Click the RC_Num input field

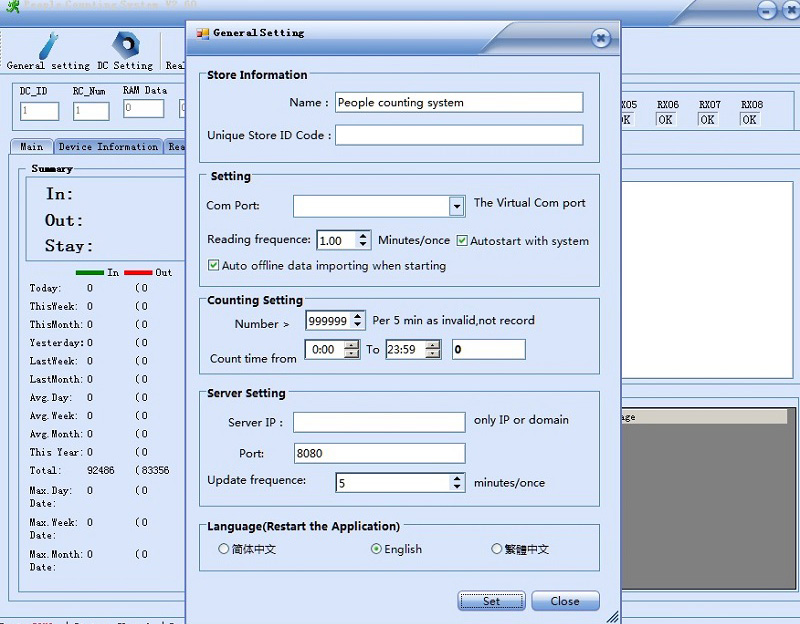click(91, 111)
